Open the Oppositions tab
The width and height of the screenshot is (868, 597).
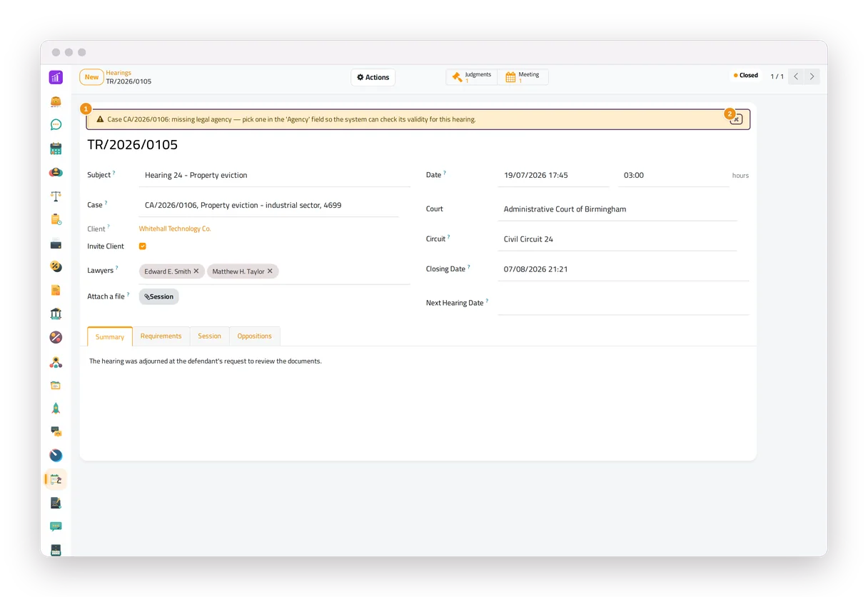coord(255,336)
